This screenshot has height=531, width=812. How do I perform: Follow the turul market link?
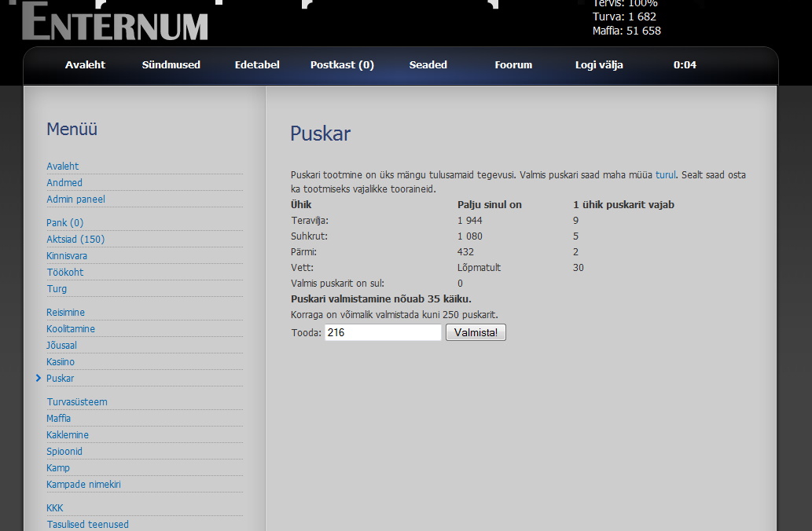point(665,175)
